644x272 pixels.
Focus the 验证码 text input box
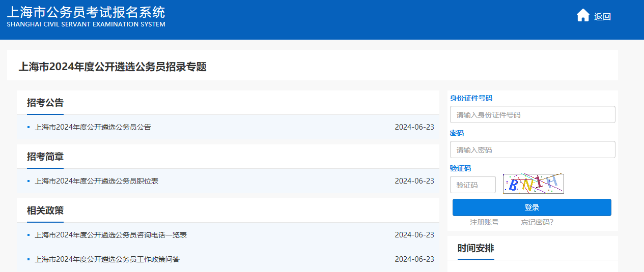click(x=472, y=185)
